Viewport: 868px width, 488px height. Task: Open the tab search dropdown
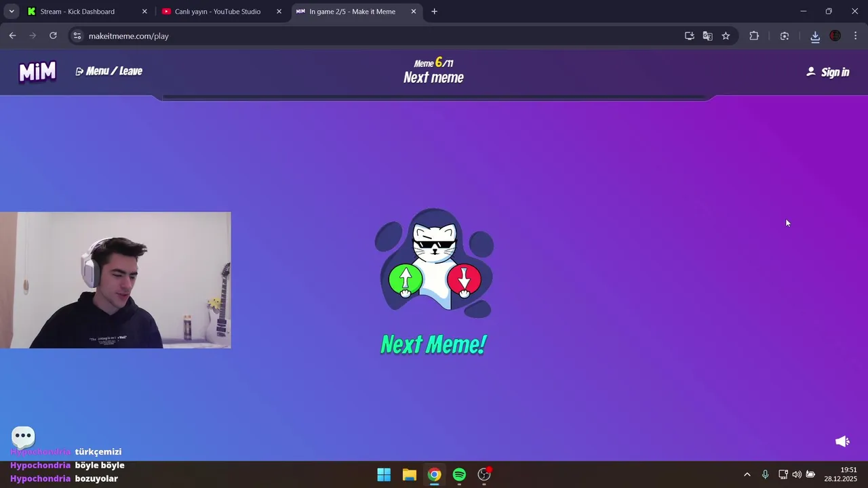(12, 12)
